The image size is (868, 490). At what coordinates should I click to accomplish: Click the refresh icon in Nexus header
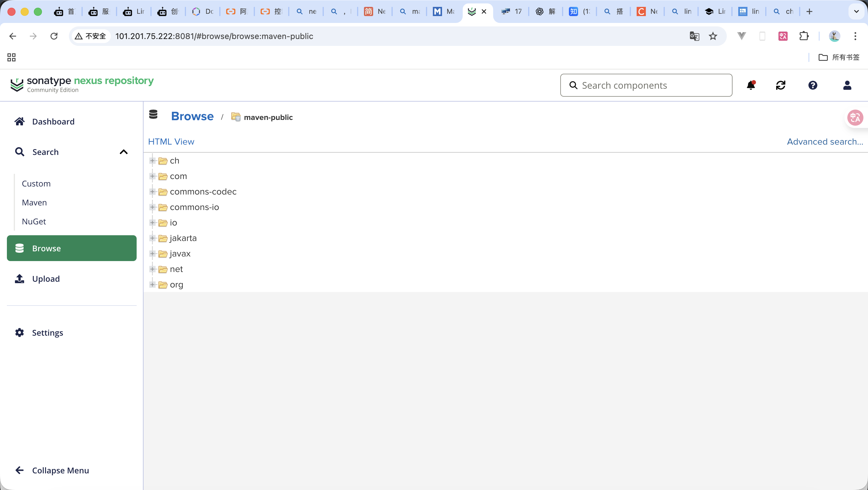tap(780, 85)
